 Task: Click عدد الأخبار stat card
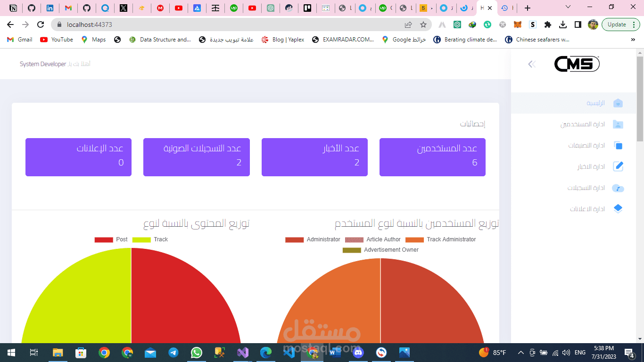[314, 157]
